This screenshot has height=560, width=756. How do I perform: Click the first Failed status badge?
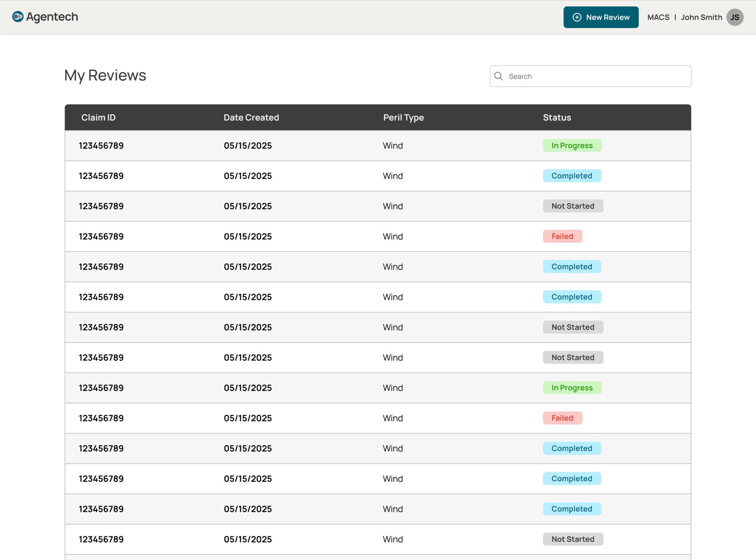pos(562,237)
